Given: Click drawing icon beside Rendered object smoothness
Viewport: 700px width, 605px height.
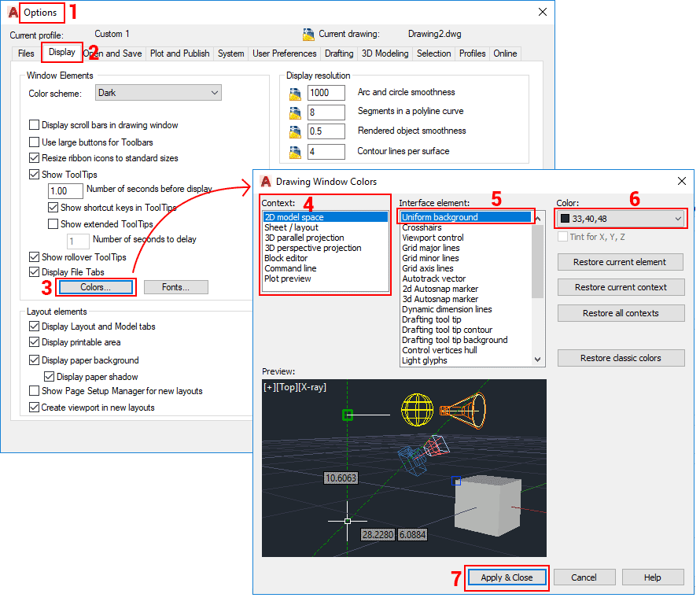Looking at the screenshot, I should point(295,131).
